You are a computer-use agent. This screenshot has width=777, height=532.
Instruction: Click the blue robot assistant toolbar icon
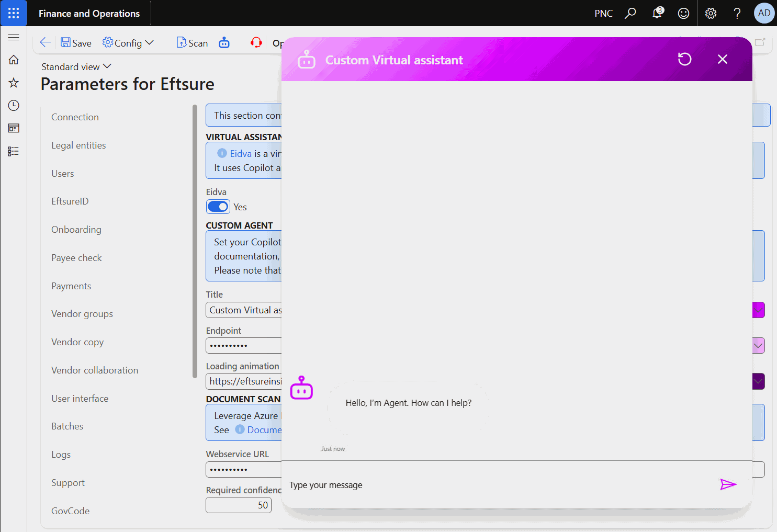pos(224,43)
